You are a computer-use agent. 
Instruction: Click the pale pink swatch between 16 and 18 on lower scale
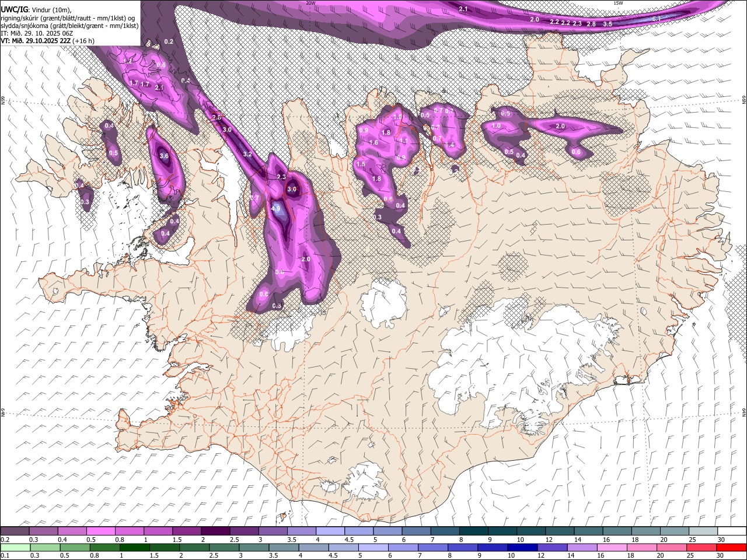pos(612,548)
